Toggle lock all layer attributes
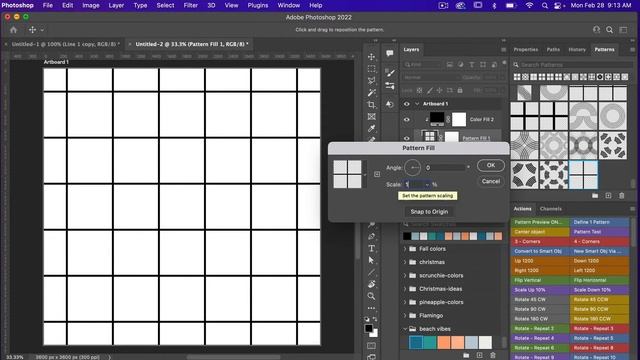The height and width of the screenshot is (360, 640). pos(460,90)
